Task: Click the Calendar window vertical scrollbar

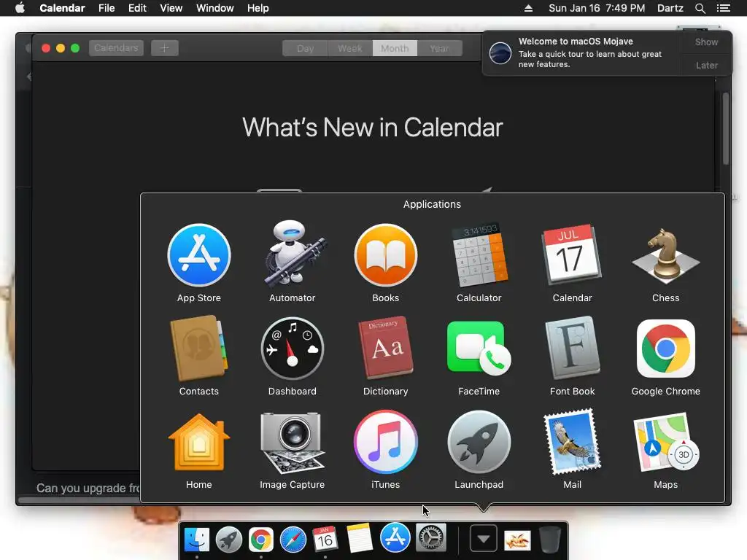Action: 726,128
